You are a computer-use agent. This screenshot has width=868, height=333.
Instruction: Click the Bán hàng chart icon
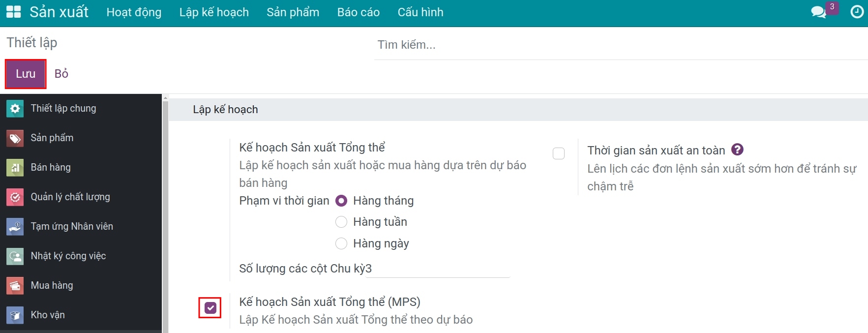[x=15, y=167]
